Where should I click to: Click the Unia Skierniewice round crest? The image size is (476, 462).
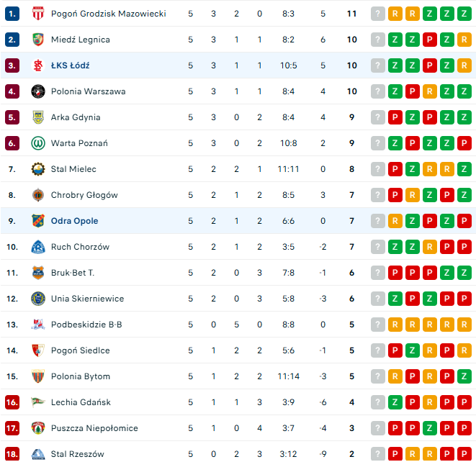38,299
